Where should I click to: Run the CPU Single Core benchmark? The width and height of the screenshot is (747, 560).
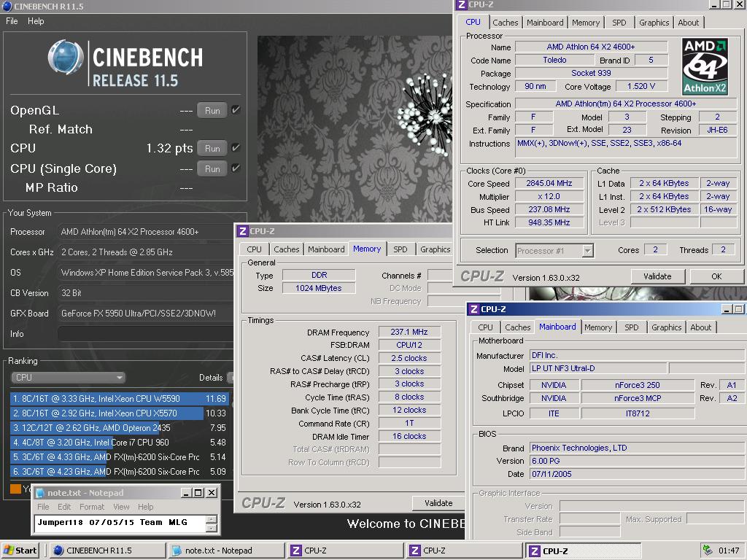tap(212, 169)
